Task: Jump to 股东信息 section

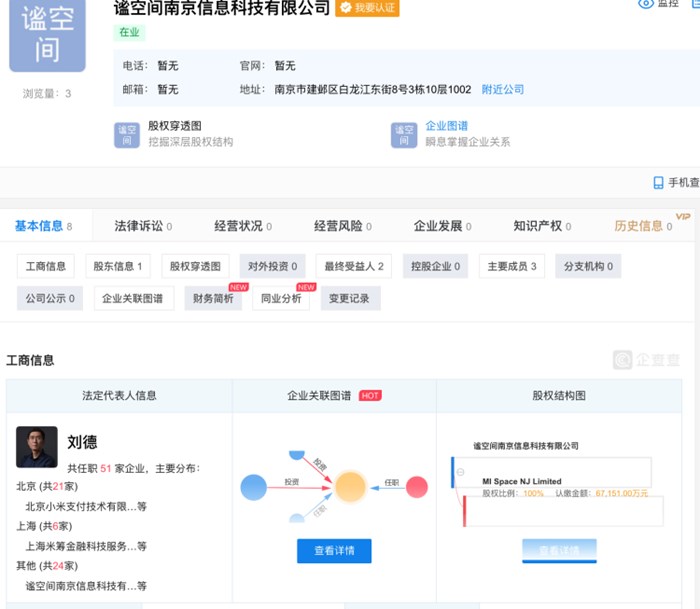Action: pyautogui.click(x=117, y=266)
